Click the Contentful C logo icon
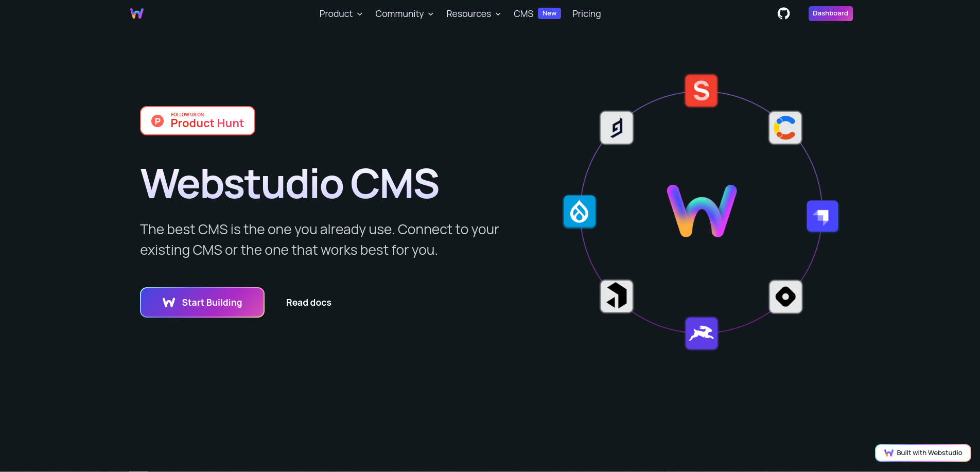Viewport: 980px width, 472px height. 785,128
